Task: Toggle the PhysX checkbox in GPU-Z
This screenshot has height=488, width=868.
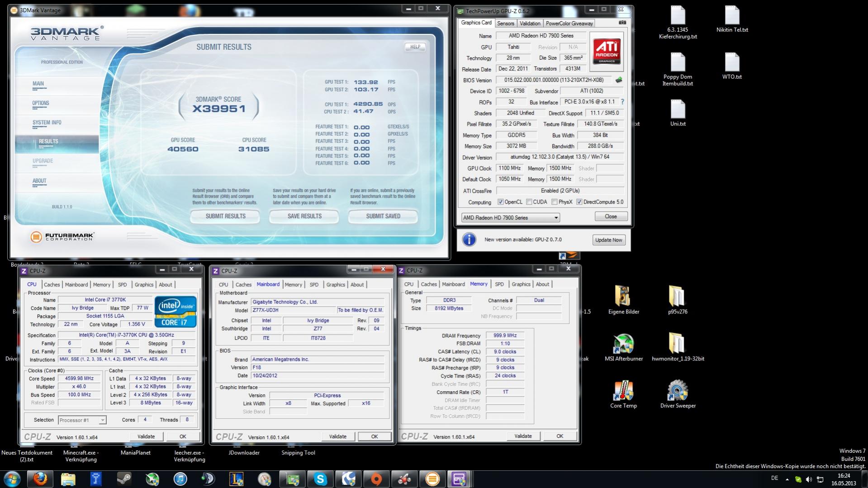Action: pyautogui.click(x=554, y=202)
